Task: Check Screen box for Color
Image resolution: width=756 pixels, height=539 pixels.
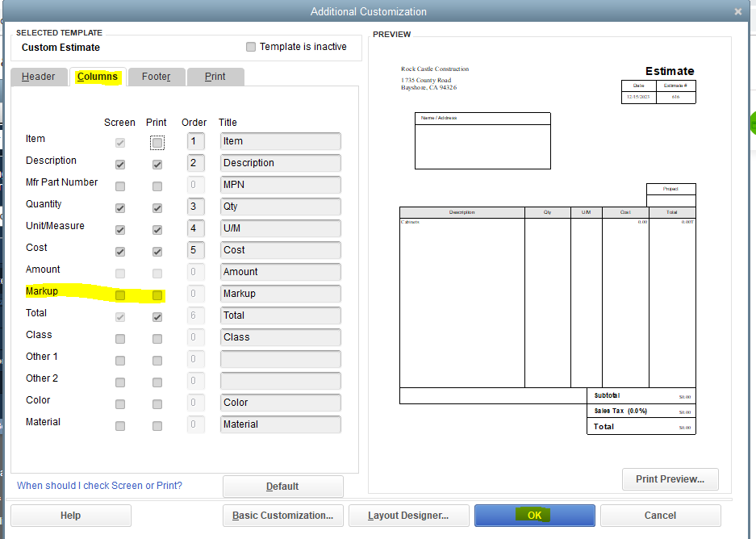Action: pyautogui.click(x=120, y=404)
